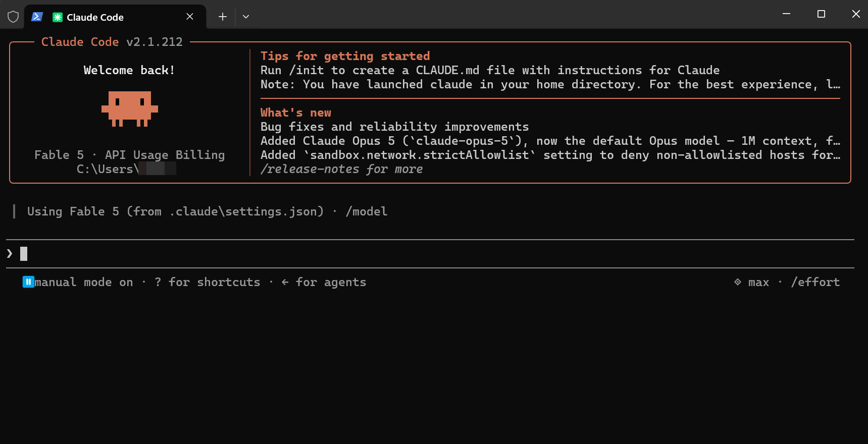Select the Claude Code tab title

coord(95,17)
